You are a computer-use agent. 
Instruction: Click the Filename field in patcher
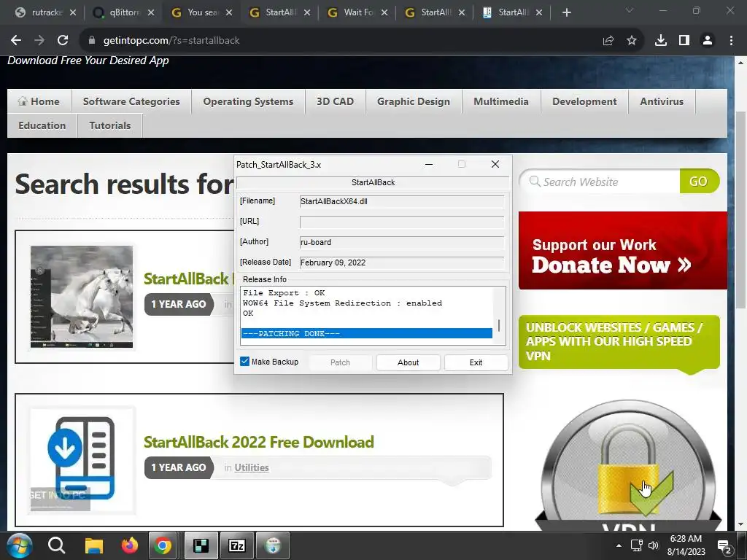[x=402, y=201]
